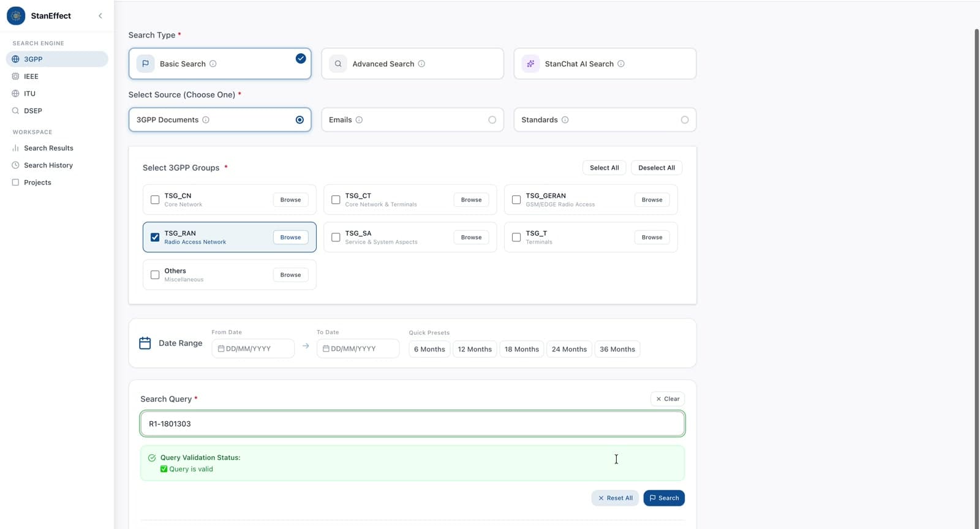The image size is (980, 529).
Task: Select the Emails source radio button
Action: point(492,120)
